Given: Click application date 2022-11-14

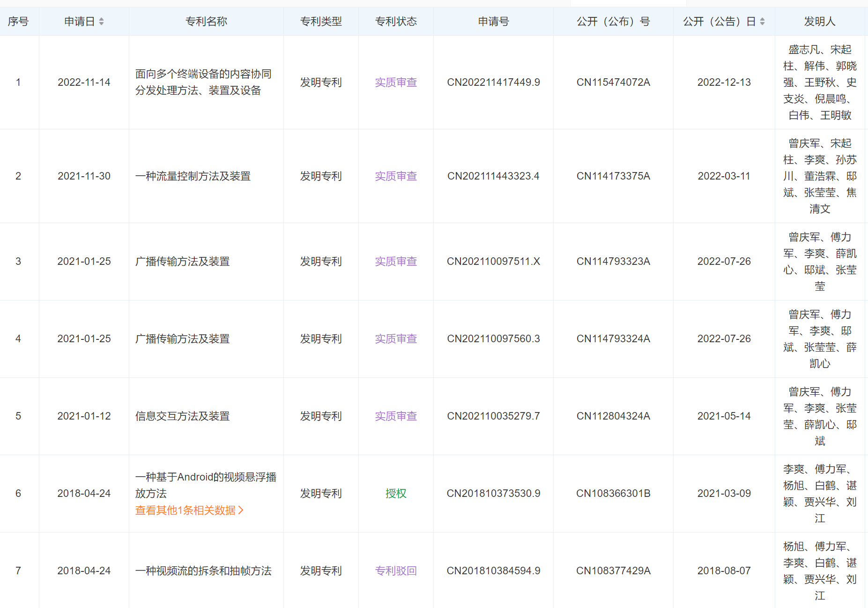Looking at the screenshot, I should 84,83.
